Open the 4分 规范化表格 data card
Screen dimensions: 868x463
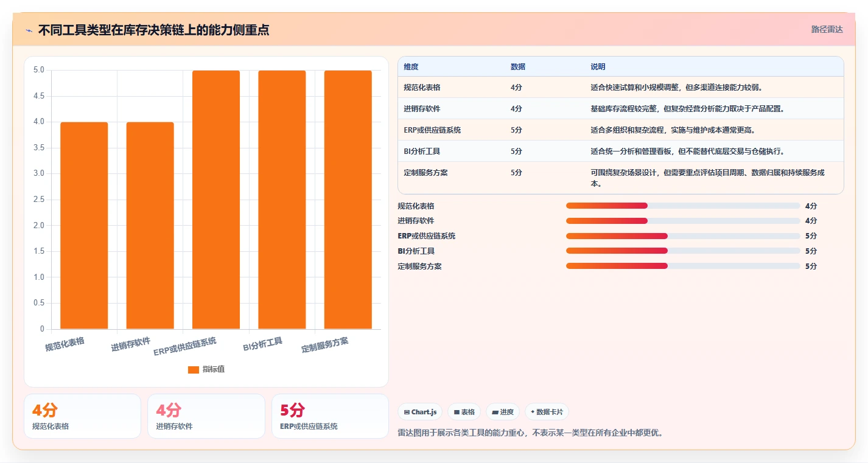tap(82, 416)
